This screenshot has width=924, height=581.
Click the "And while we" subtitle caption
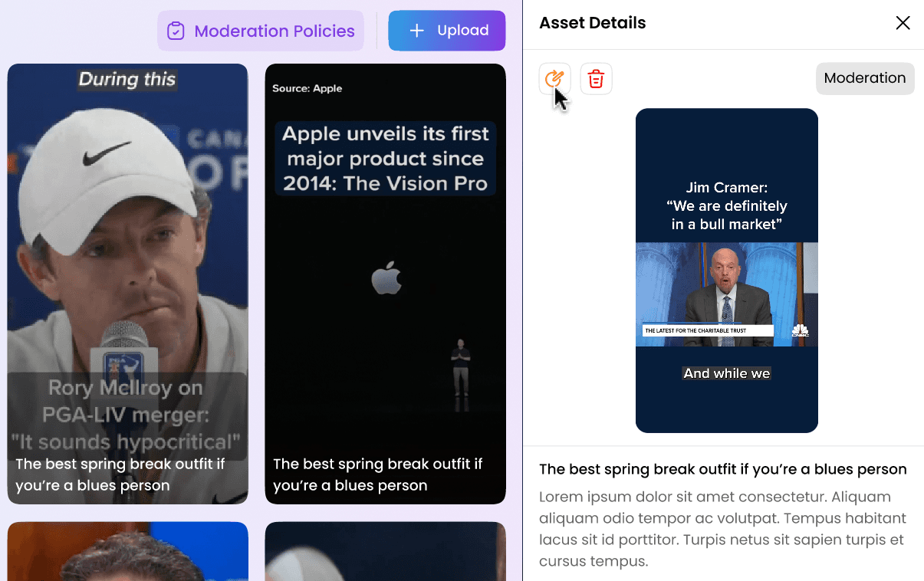tap(727, 373)
